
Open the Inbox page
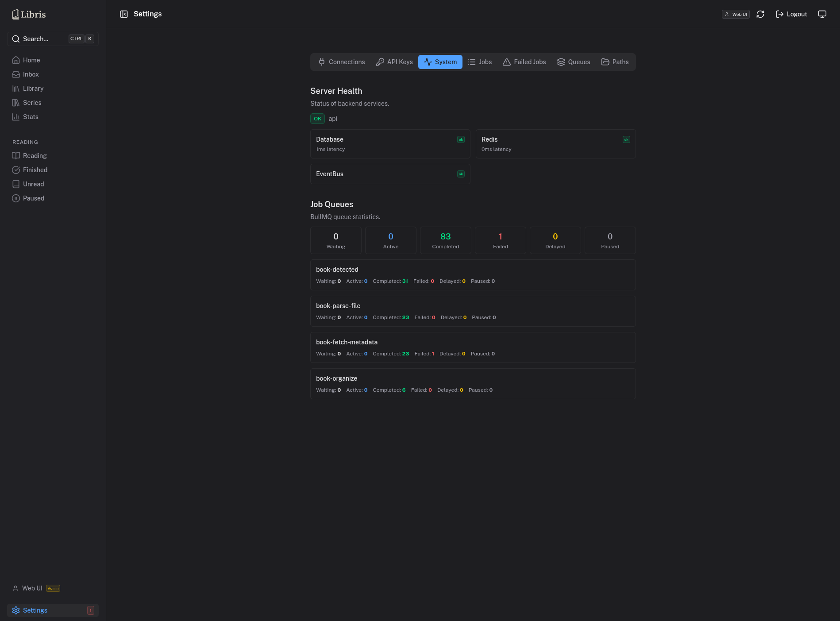click(53, 74)
